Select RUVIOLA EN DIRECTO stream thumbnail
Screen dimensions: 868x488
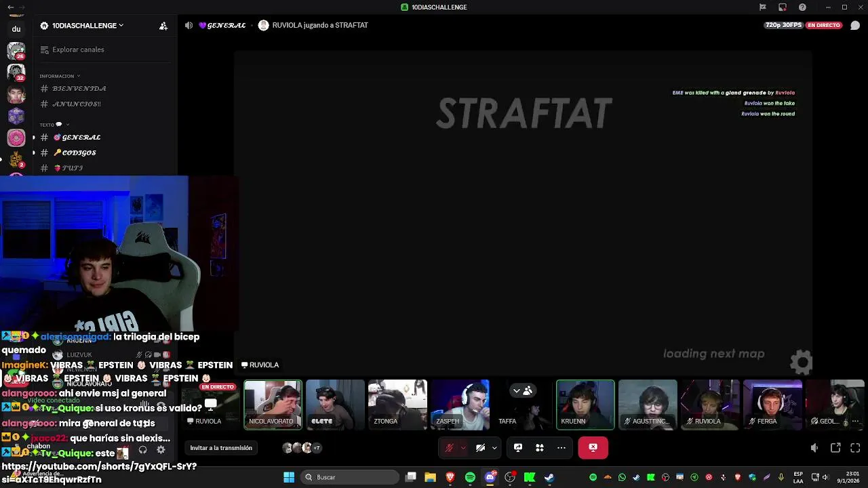pyautogui.click(x=210, y=405)
